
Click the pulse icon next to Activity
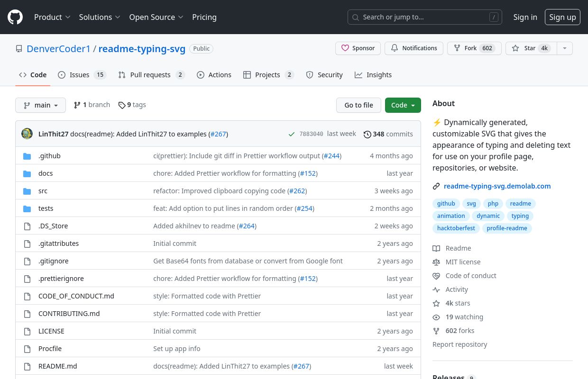click(x=436, y=289)
